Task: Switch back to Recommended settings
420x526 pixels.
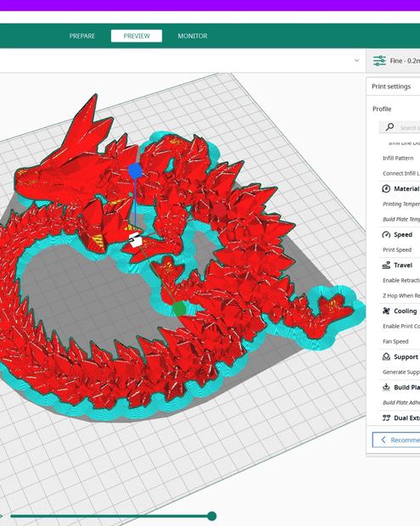Action: [396, 439]
